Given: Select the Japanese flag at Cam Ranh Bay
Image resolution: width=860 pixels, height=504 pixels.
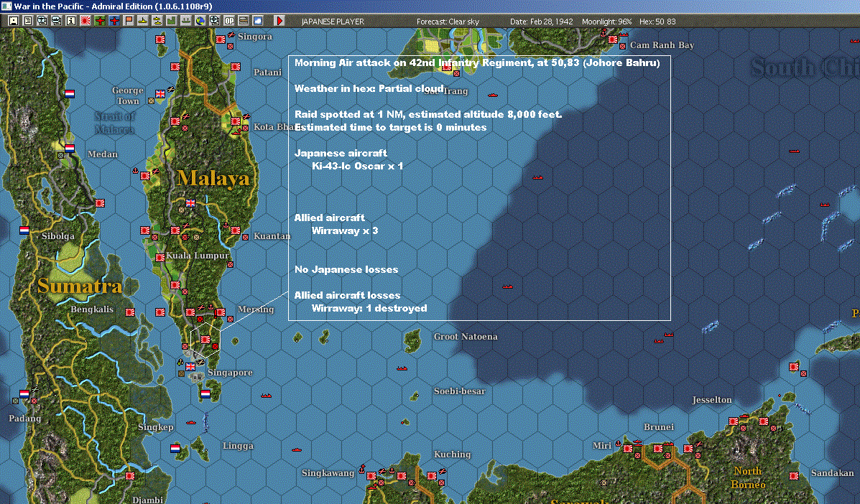Looking at the screenshot, I should [x=613, y=39].
